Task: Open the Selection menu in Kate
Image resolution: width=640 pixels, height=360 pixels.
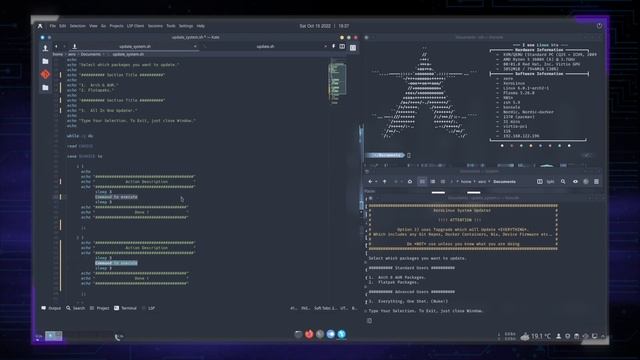Action: [x=78, y=26]
